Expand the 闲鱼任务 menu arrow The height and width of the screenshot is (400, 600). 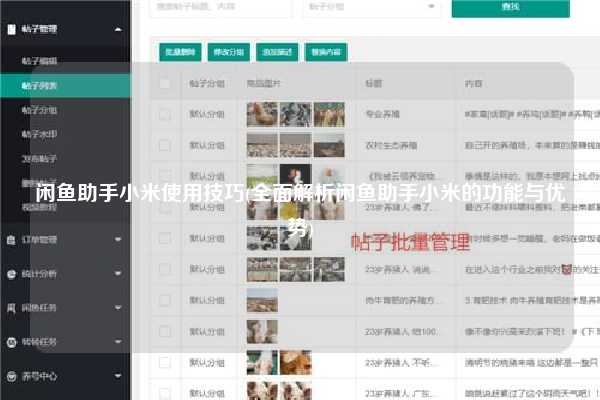[118, 308]
